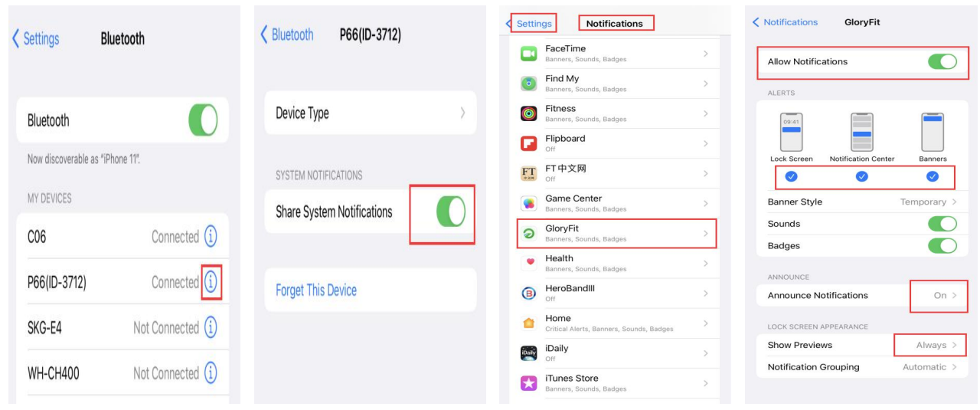The width and height of the screenshot is (980, 410).
Task: Tap info icon next to P66(ID-3712)
Action: pos(211,282)
